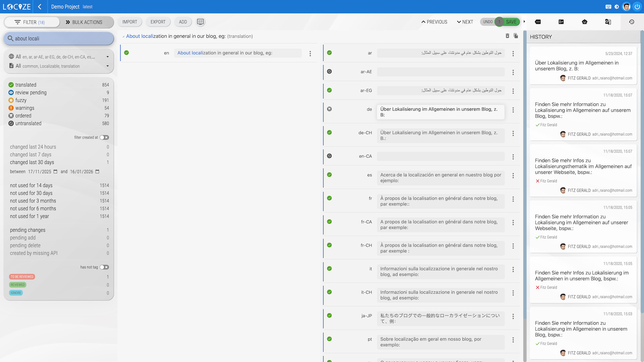Filter by untranslated status
Screen dimensions: 644x362
click(28, 123)
